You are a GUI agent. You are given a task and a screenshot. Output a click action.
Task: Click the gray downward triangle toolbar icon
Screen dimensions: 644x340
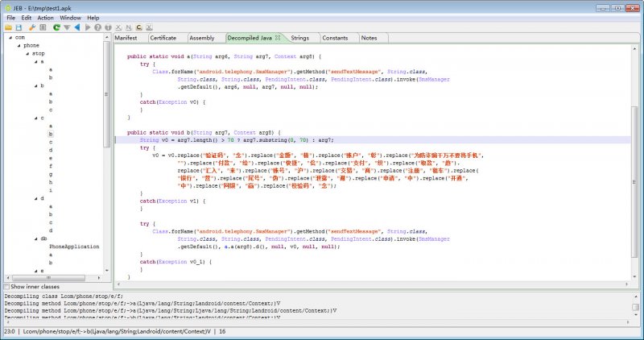point(67,27)
